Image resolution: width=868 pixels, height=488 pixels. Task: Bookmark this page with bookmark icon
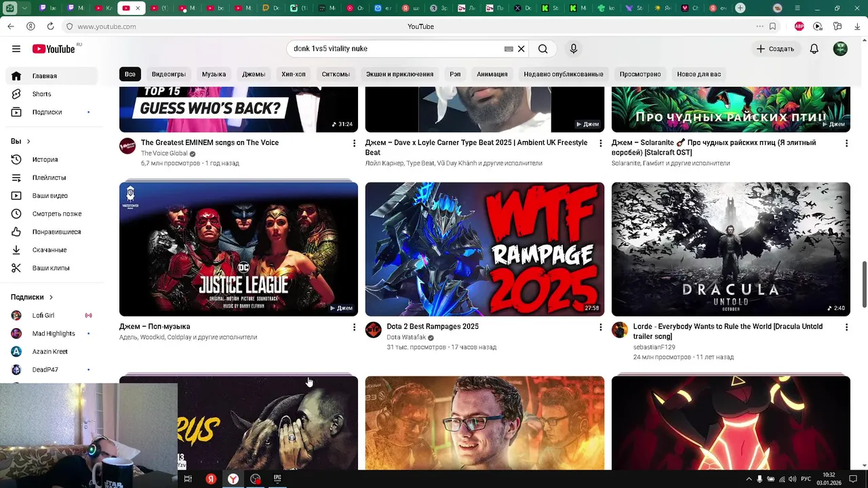tap(772, 26)
